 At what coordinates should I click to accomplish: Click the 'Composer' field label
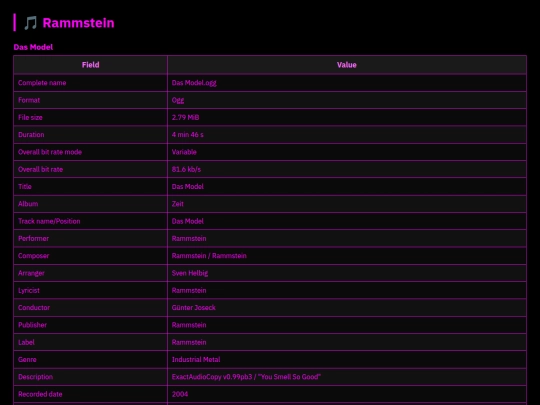point(33,256)
